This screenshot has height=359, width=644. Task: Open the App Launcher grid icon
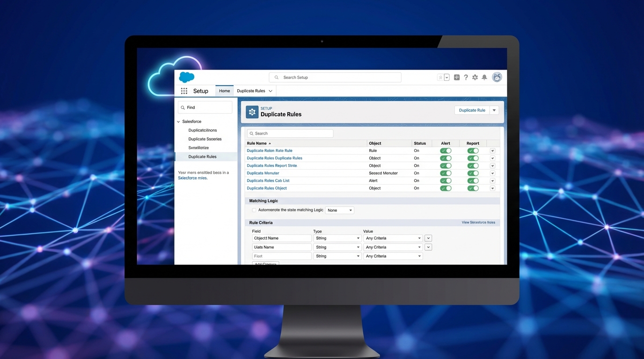click(184, 91)
